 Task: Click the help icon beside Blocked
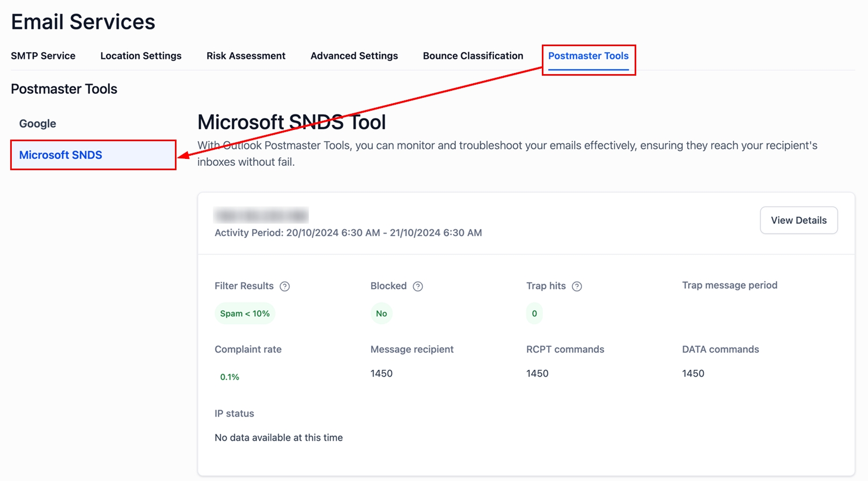[x=418, y=287]
